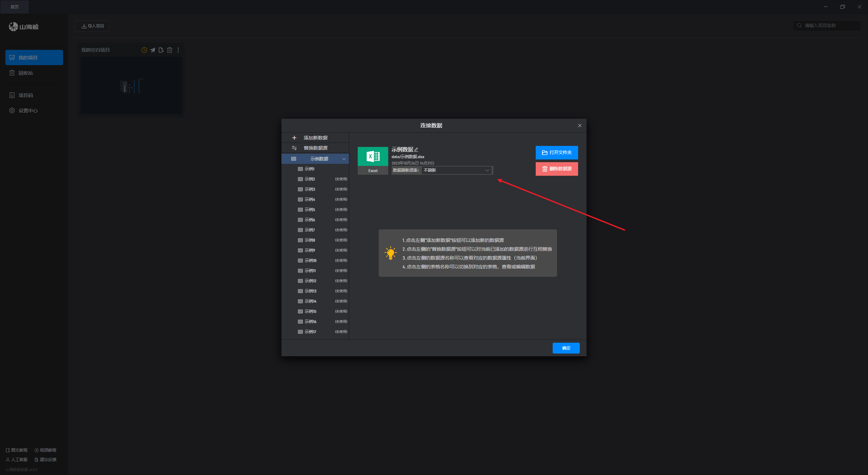Open 回收站 in the left sidebar
This screenshot has width=868, height=475.
tap(26, 73)
